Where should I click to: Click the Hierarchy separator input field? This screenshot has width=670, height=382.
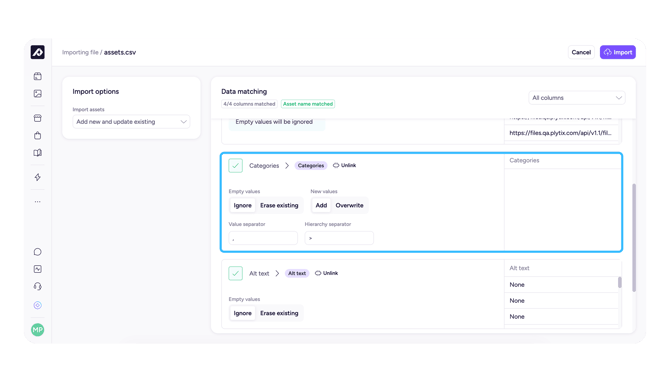pyautogui.click(x=339, y=238)
